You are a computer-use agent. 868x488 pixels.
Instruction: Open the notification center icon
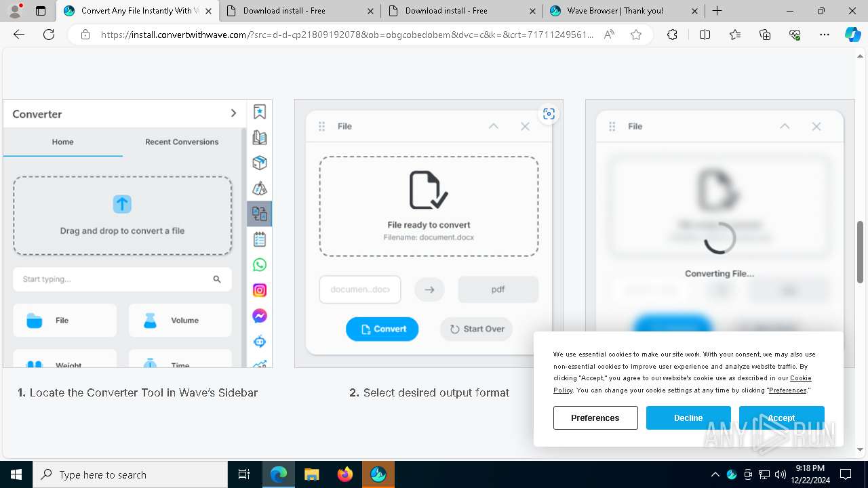pyautogui.click(x=846, y=474)
